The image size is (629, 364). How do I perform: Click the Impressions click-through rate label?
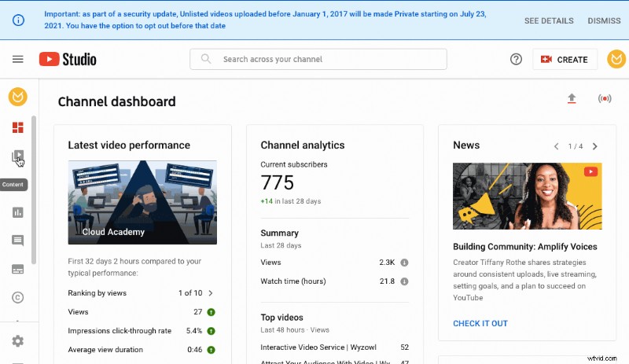pyautogui.click(x=120, y=331)
